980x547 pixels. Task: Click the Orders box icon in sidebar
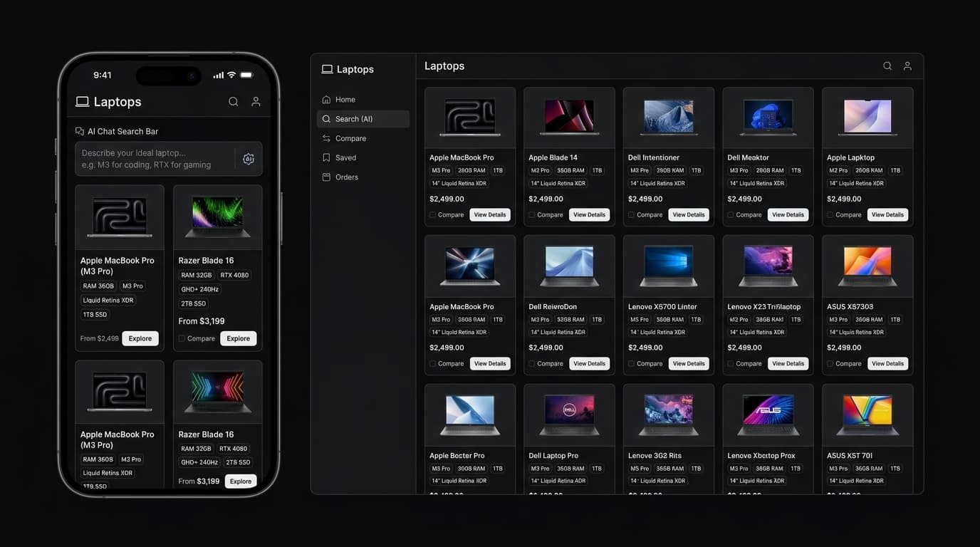326,177
